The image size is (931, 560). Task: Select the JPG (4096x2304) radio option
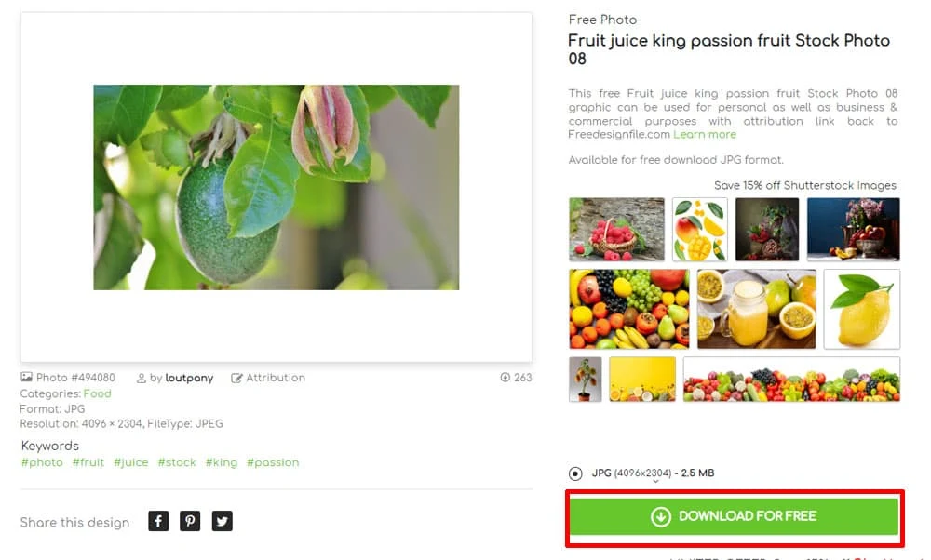[x=575, y=473]
